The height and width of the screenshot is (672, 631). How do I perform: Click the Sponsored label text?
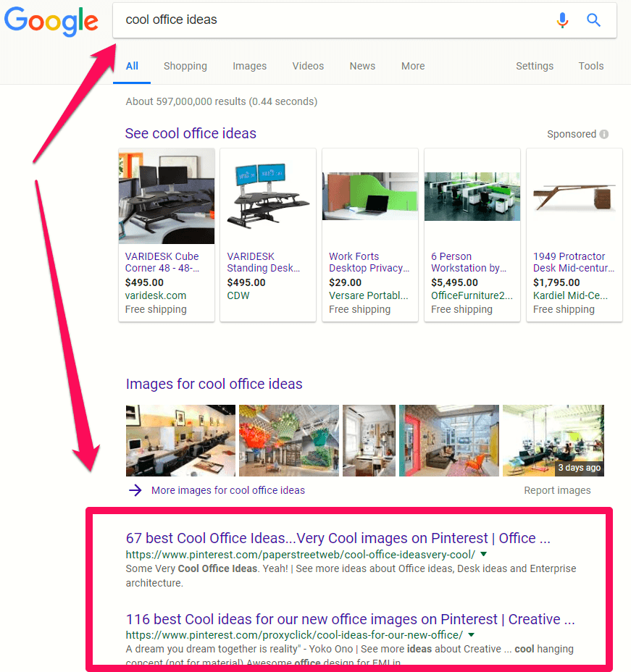(x=572, y=134)
